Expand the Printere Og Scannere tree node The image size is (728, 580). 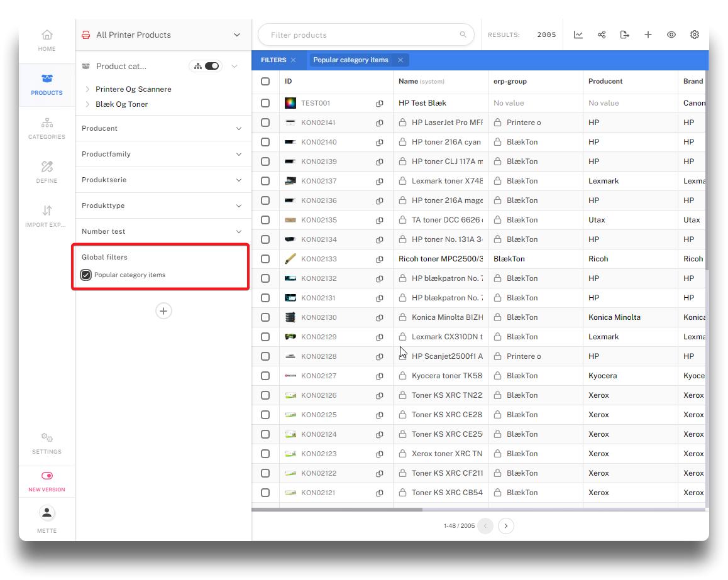87,89
